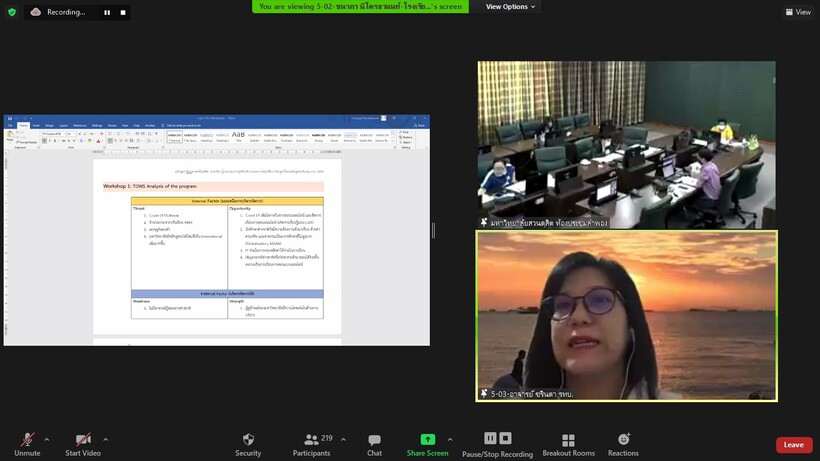Switch to the Insert tab in Word

pyautogui.click(x=36, y=125)
